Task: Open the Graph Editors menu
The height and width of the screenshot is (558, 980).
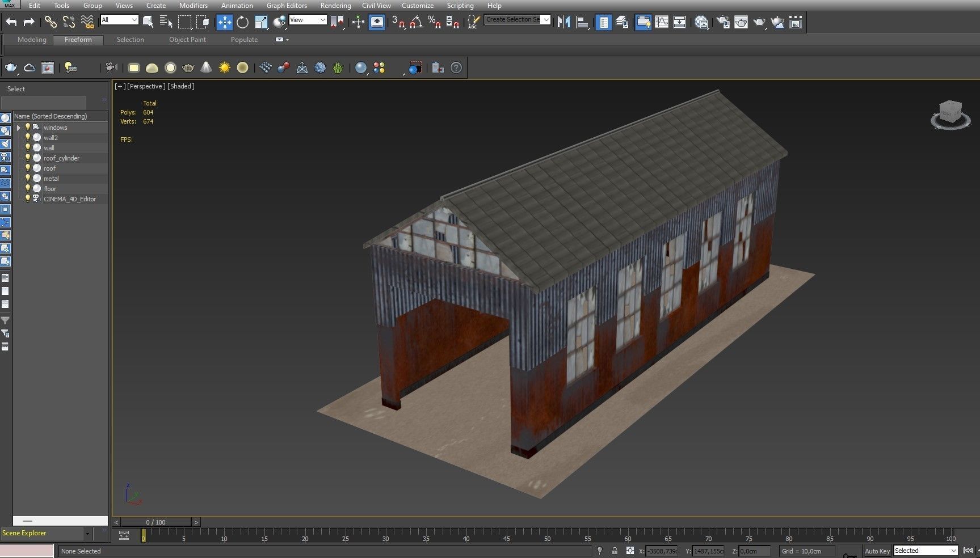Action: 287,6
